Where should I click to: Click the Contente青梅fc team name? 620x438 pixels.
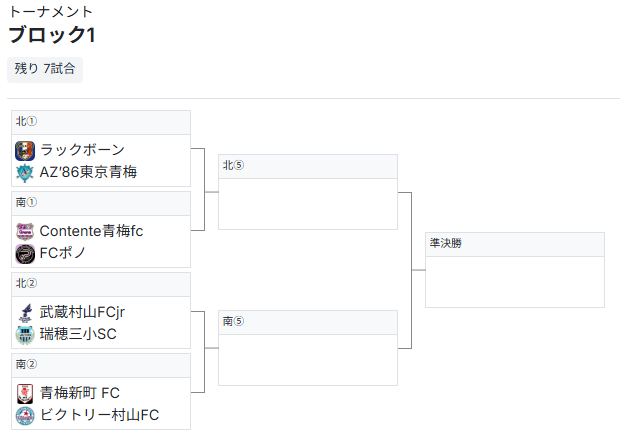(91, 231)
